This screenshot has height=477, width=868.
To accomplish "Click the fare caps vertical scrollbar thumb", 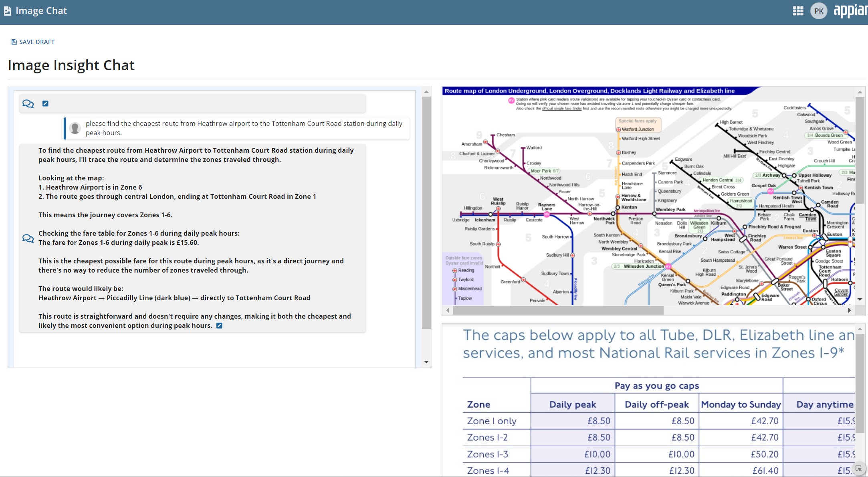I will tap(860, 384).
